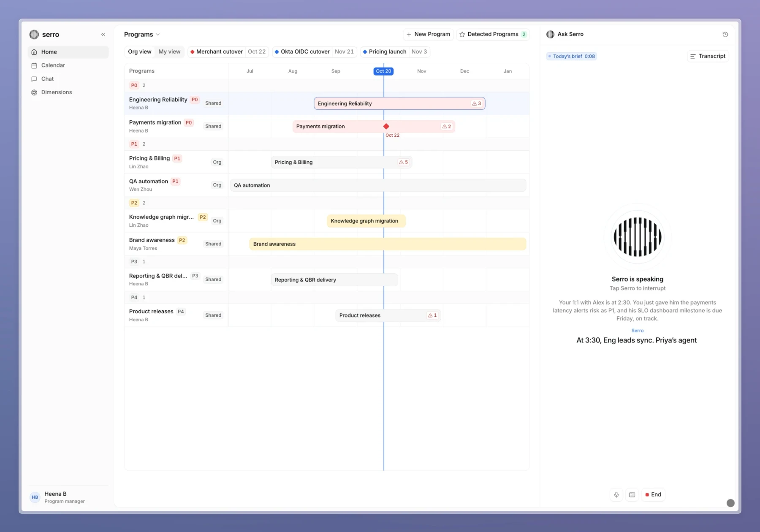Toggle the microphone icon

coord(616,495)
